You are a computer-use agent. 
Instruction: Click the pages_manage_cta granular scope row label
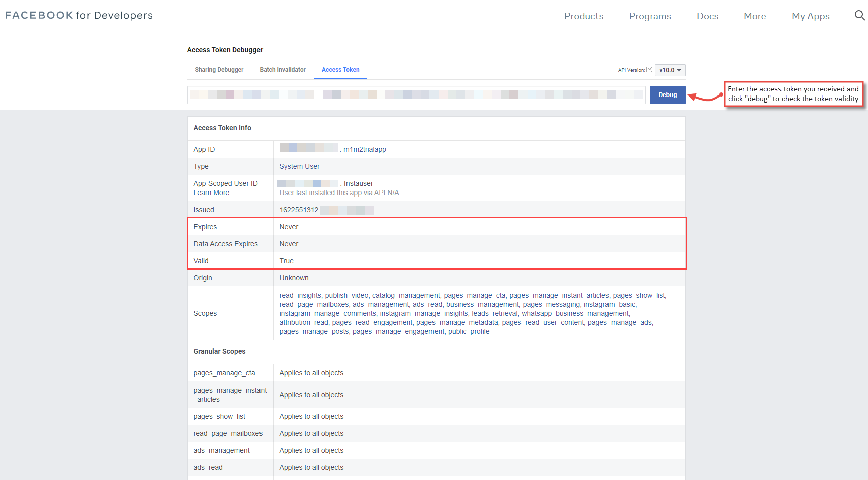click(224, 373)
